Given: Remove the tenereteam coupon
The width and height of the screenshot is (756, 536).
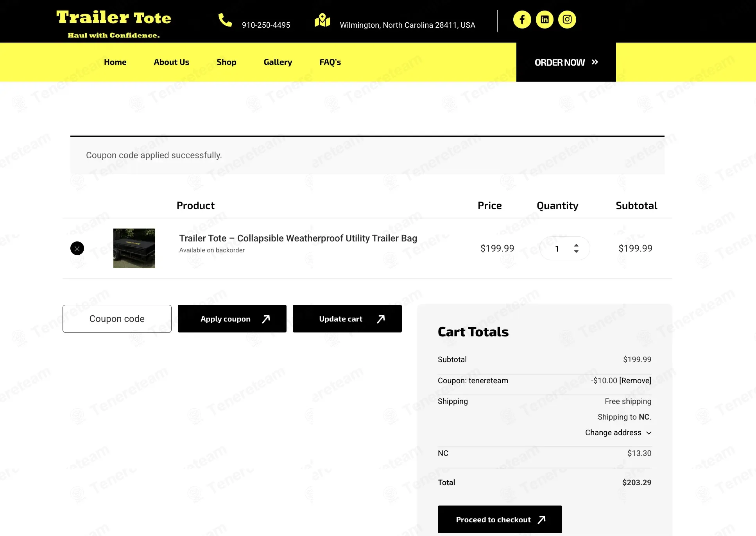Looking at the screenshot, I should [x=635, y=381].
